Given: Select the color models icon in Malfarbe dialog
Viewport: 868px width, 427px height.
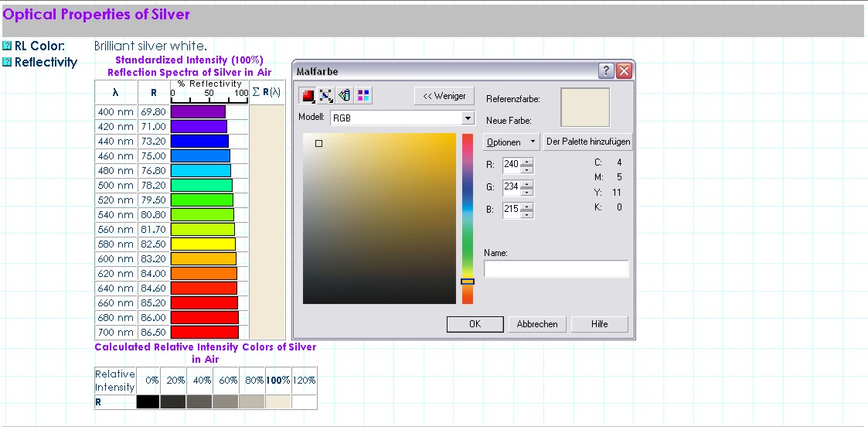Looking at the screenshot, I should pos(308,96).
